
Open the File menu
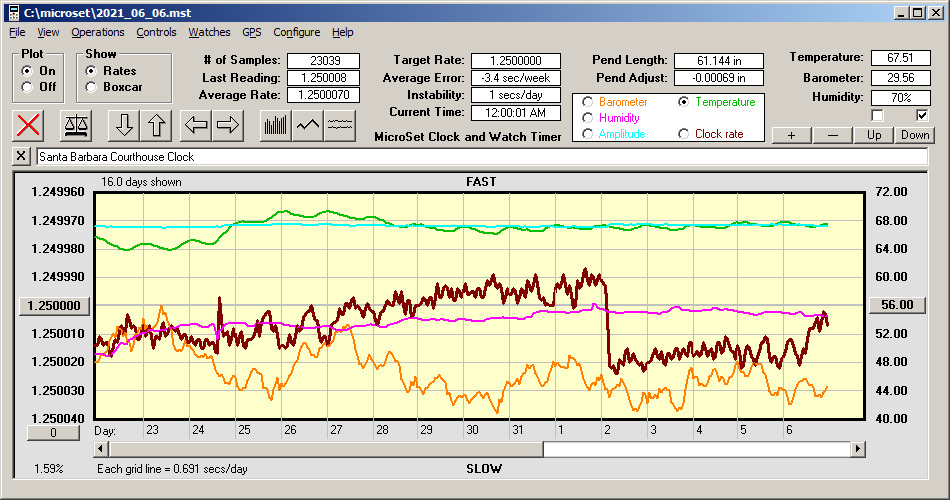(17, 32)
